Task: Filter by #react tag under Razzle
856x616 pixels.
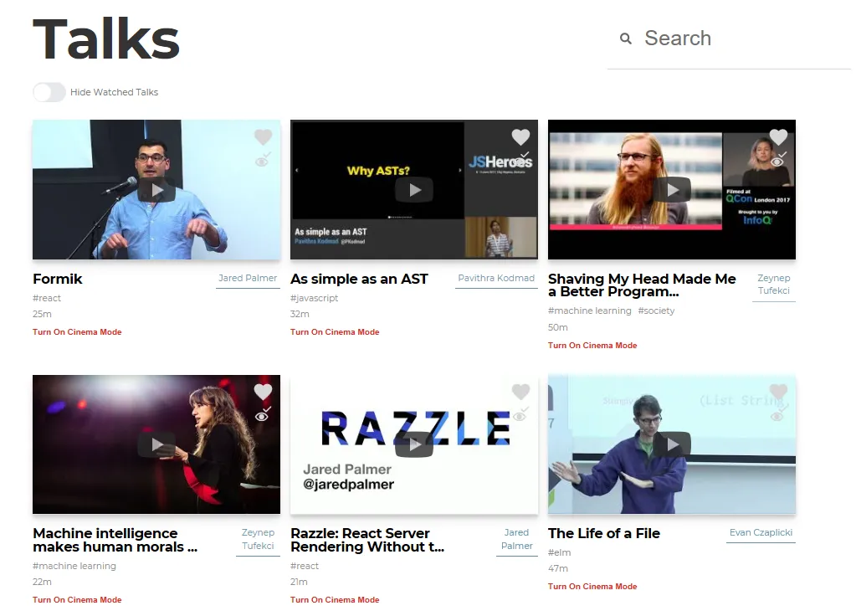Action: click(305, 566)
